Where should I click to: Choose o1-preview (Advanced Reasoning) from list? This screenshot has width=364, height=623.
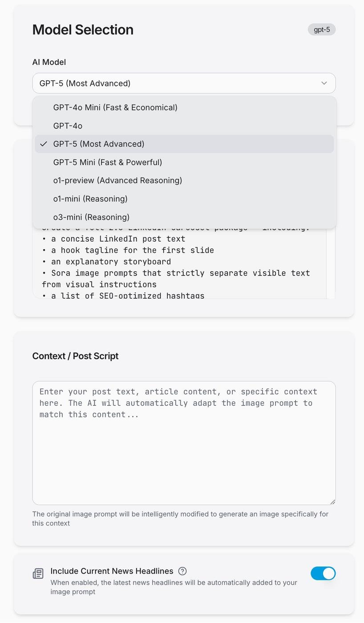click(117, 181)
